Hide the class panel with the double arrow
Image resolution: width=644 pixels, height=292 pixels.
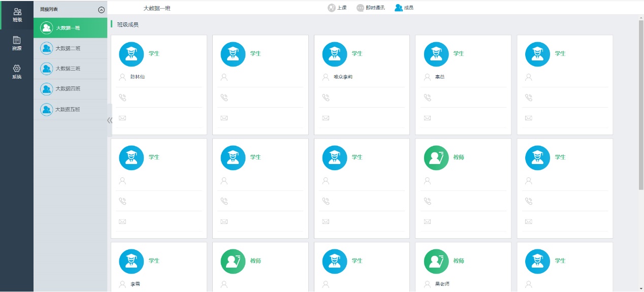point(110,120)
